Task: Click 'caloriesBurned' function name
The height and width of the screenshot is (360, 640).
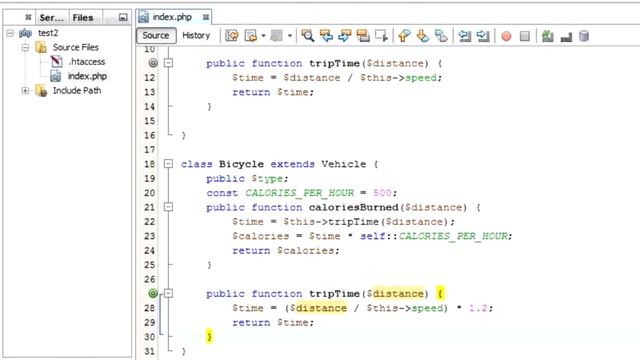Action: click(353, 207)
